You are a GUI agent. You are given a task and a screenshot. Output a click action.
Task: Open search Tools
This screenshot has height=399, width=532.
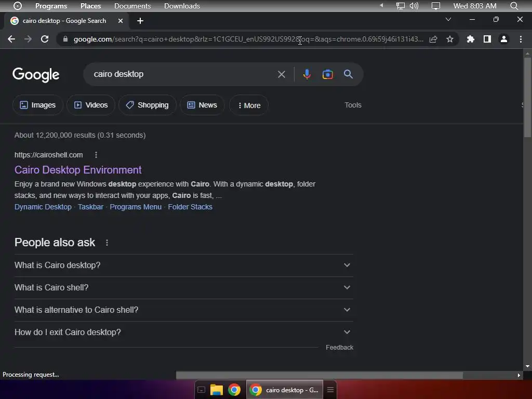tap(353, 105)
